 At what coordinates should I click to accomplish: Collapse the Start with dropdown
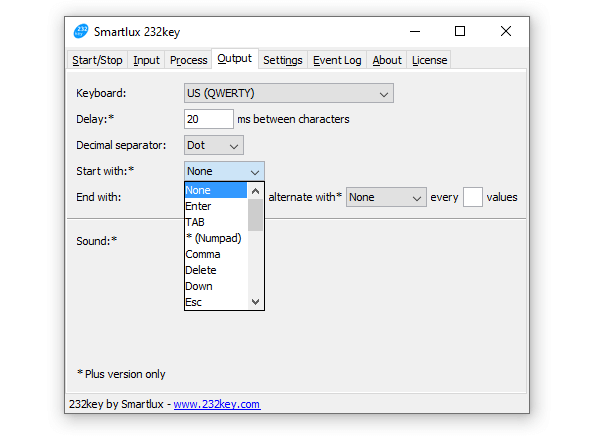[x=224, y=172]
